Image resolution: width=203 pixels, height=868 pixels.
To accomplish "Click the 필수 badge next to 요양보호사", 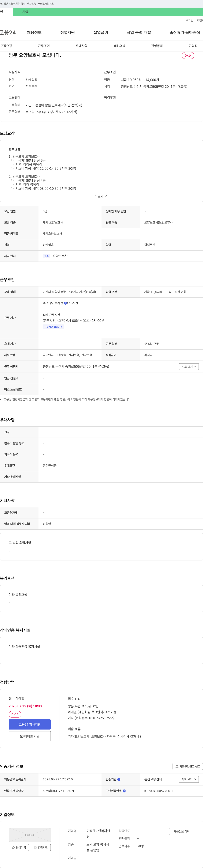I will [x=46, y=256].
